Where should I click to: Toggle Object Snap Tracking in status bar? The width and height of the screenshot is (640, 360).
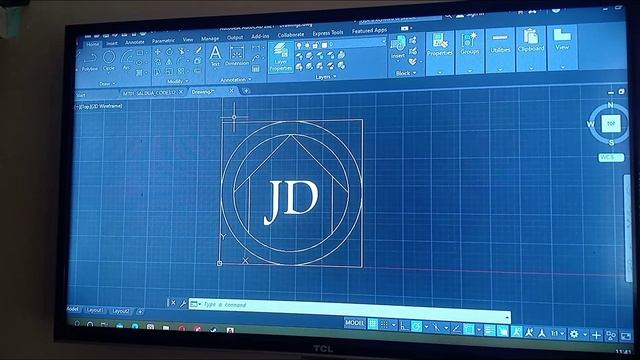[x=457, y=328]
